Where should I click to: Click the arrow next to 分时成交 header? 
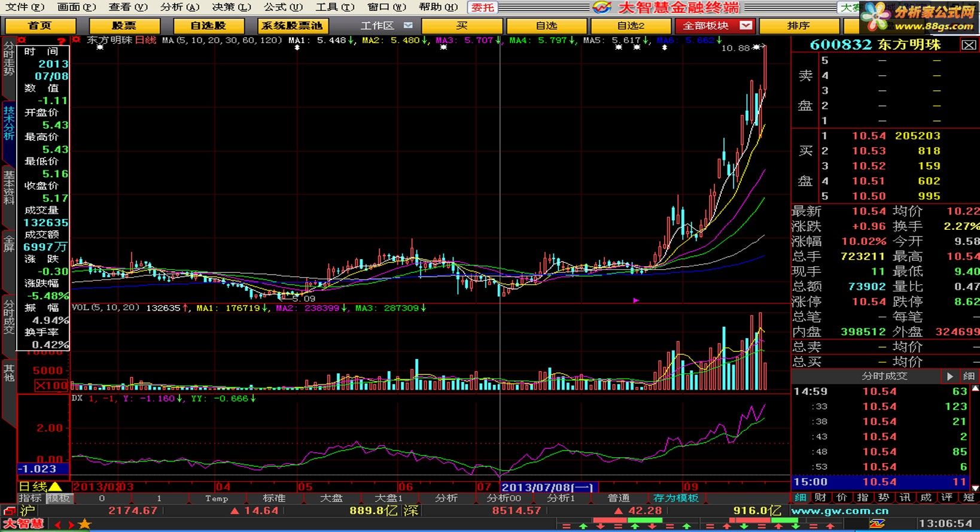(x=949, y=376)
